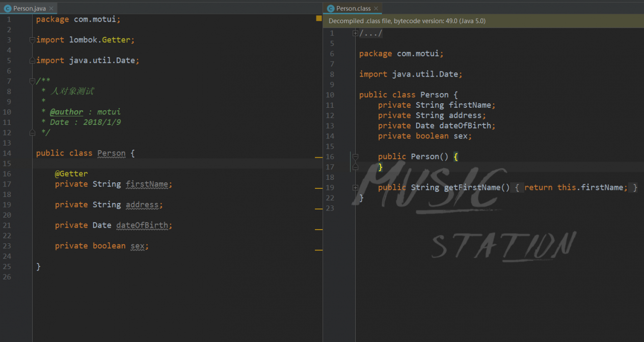Click the warning stripe mark for line 14
This screenshot has height=342, width=644.
tap(318, 158)
